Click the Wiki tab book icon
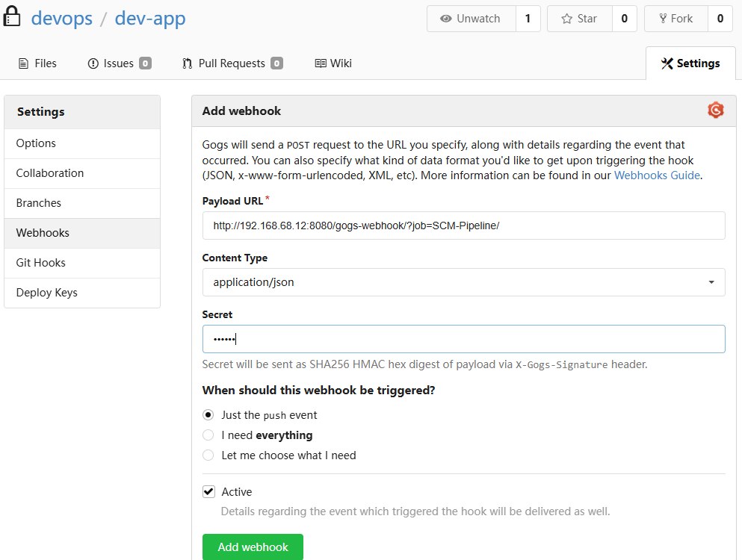The height and width of the screenshot is (560, 742). 321,63
